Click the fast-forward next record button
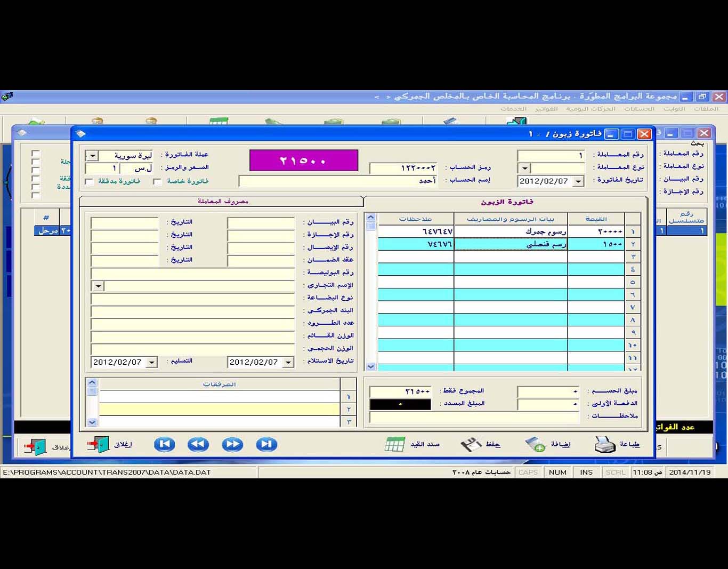This screenshot has width=728, height=569. 232,444
